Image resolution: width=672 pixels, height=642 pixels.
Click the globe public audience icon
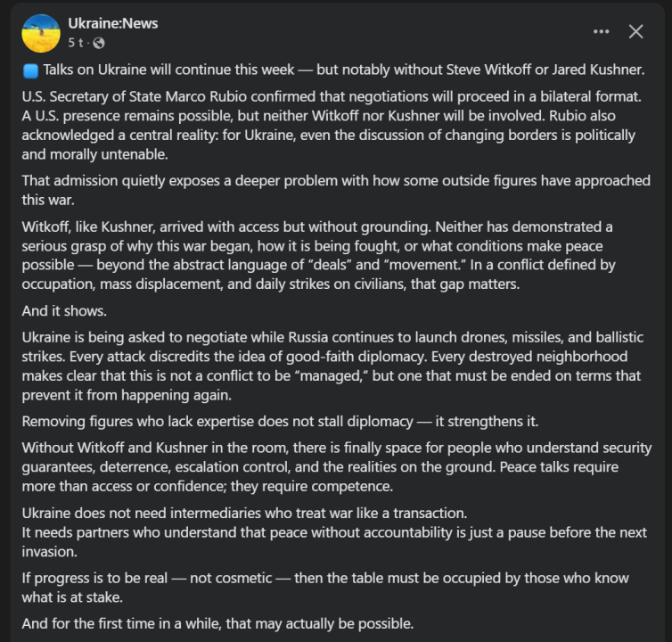click(x=99, y=43)
